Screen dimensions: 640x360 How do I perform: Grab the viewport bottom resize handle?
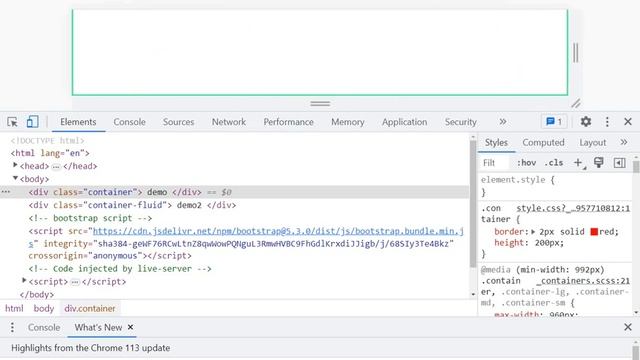coord(320,104)
